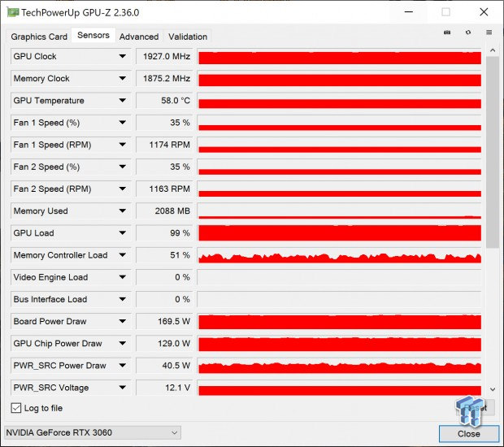Open the Memory Clock sensor dropdown
Screen dimensions: 504x447
123,78
